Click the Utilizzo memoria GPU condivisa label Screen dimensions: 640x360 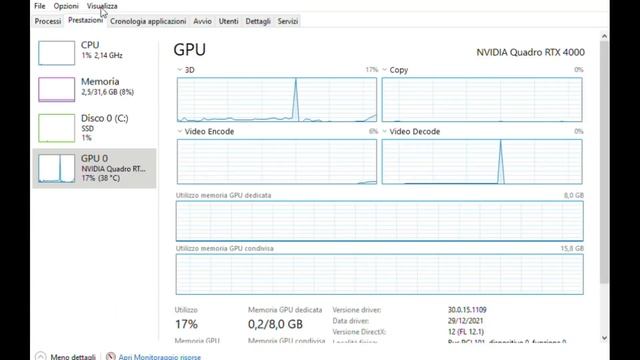(224, 248)
